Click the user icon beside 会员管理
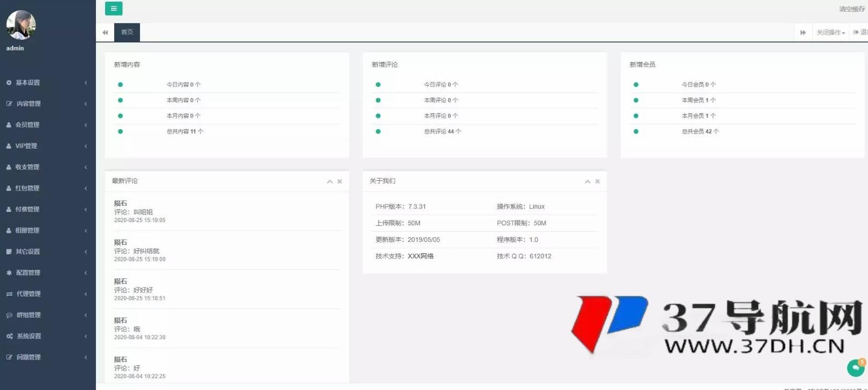This screenshot has height=390, width=868. (9, 125)
